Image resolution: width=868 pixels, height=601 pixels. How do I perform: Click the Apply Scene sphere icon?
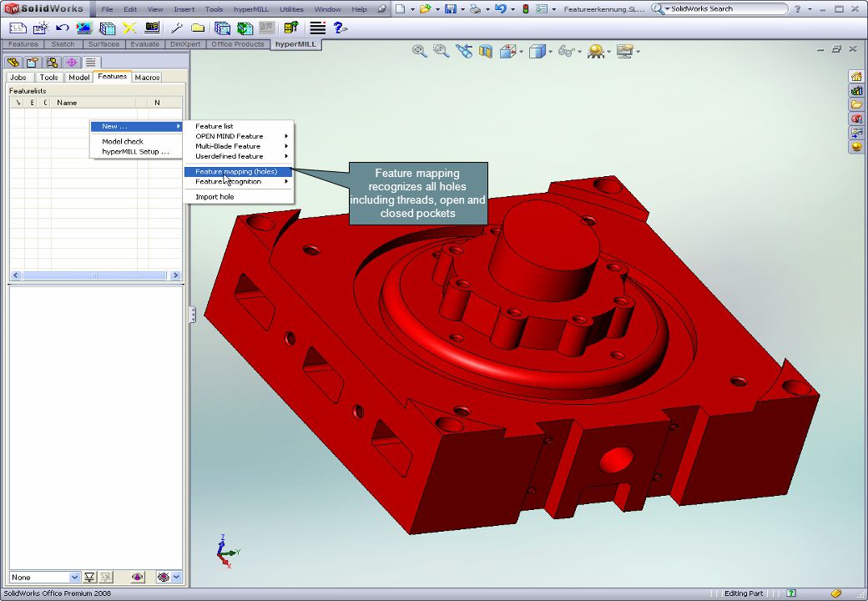[x=596, y=52]
